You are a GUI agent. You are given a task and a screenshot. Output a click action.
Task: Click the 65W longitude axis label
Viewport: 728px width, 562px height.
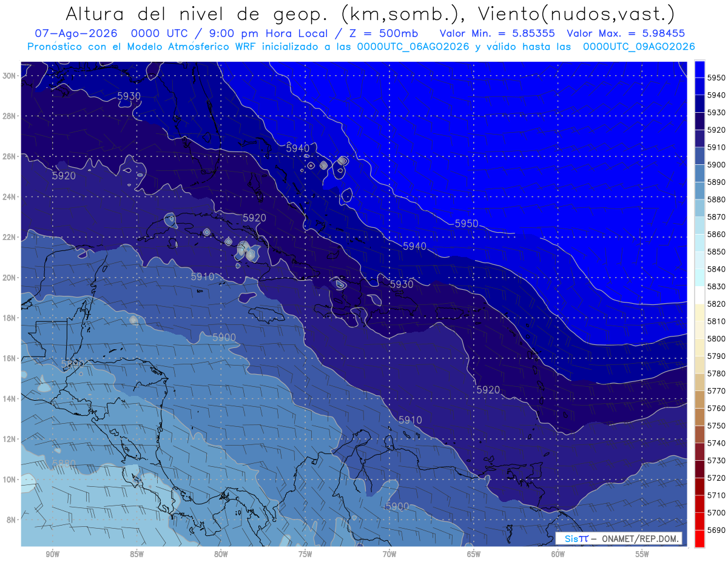pos(474,554)
